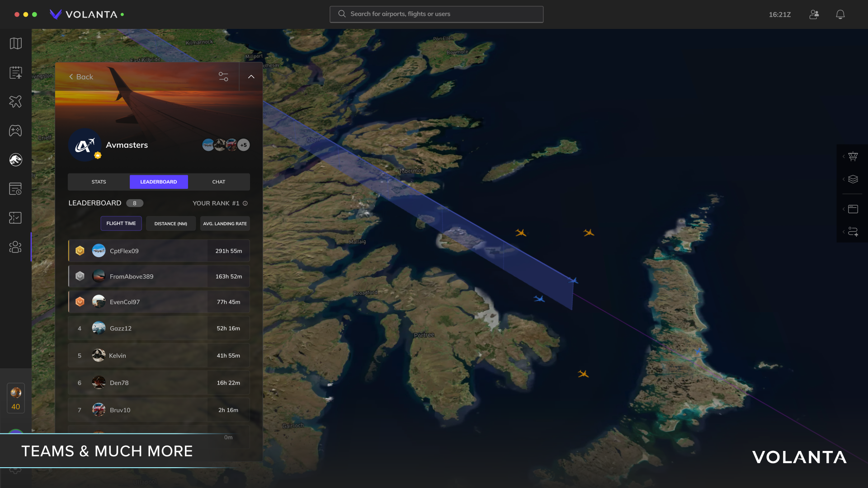The image size is (868, 488).
Task: Open Den78 leaderboard row
Action: pyautogui.click(x=159, y=383)
